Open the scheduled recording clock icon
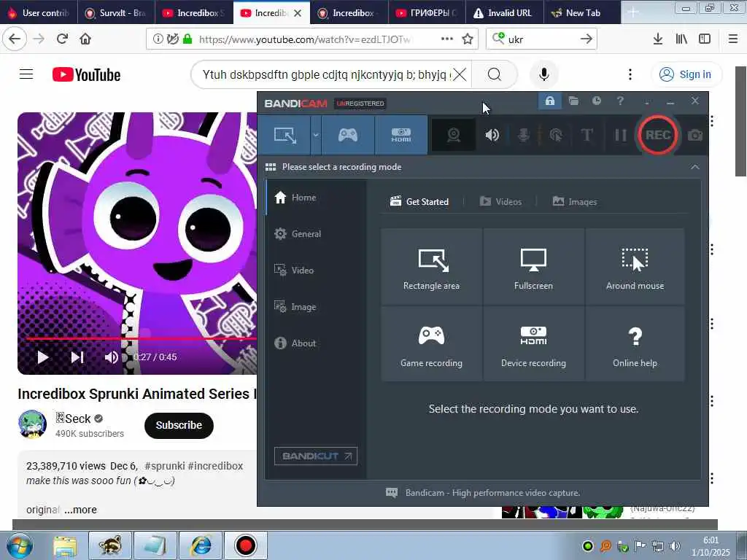 point(597,101)
